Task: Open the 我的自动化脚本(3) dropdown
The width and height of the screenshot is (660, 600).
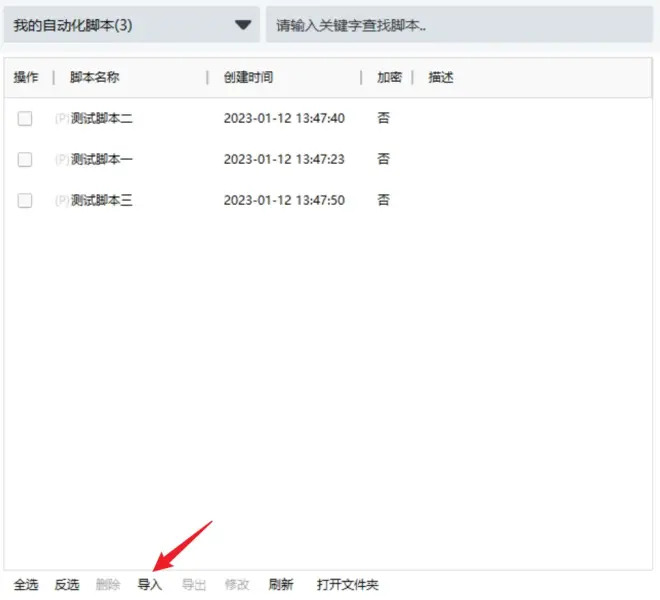Action: (131, 25)
